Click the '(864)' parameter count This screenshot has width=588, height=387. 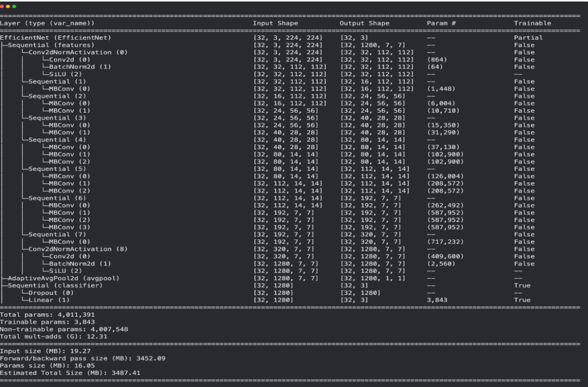[437, 60]
